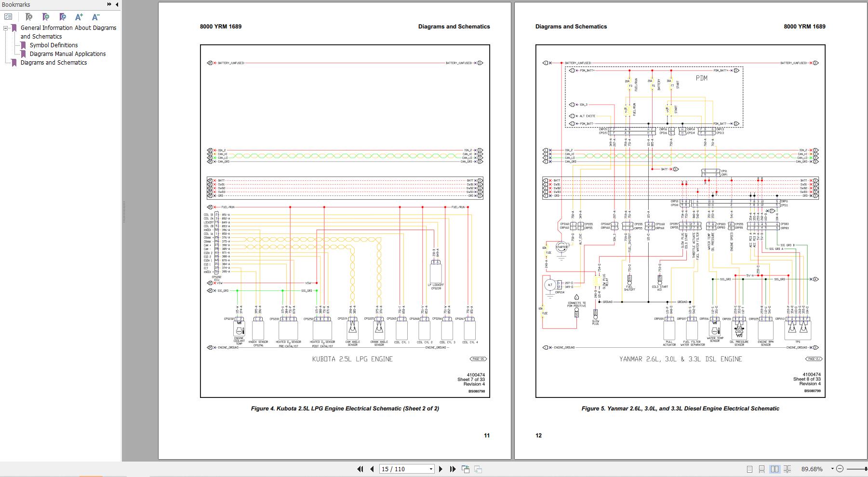Switch to continuous facing page view

coord(787,469)
